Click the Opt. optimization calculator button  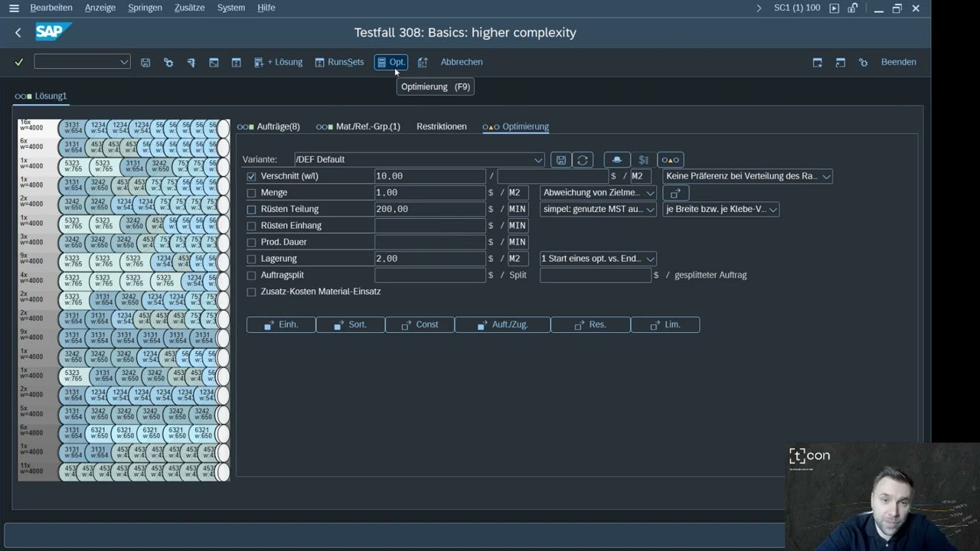pos(390,62)
